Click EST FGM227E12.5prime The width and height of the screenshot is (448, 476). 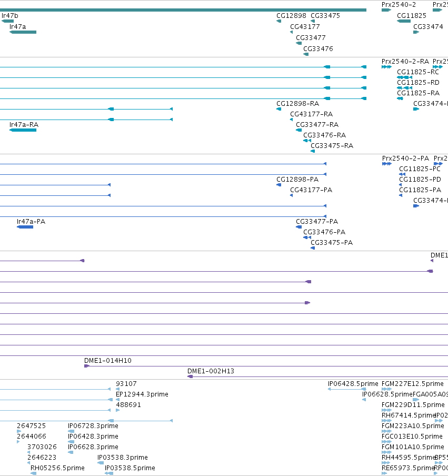387,389
